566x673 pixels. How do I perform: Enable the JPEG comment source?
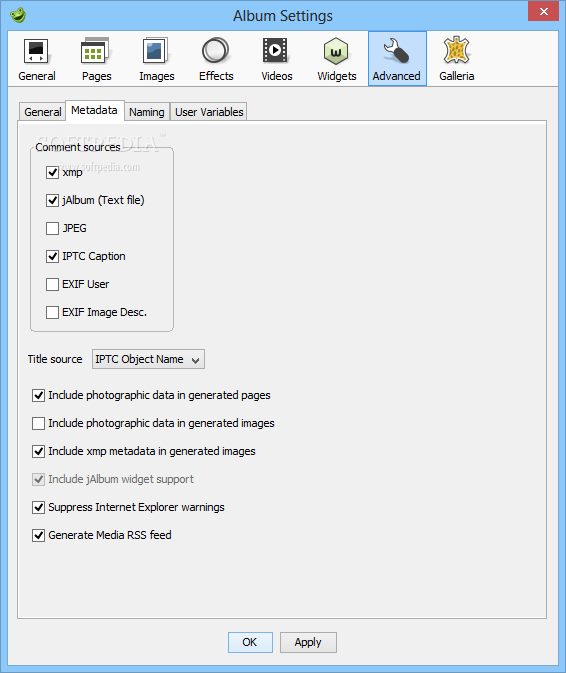[52, 228]
